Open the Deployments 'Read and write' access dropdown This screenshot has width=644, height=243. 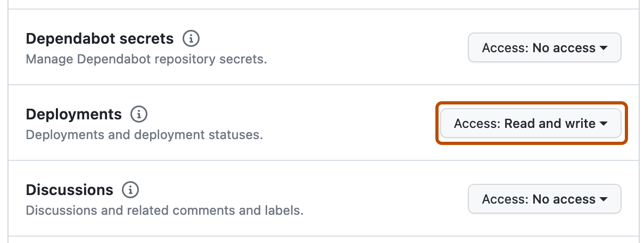[x=531, y=124]
